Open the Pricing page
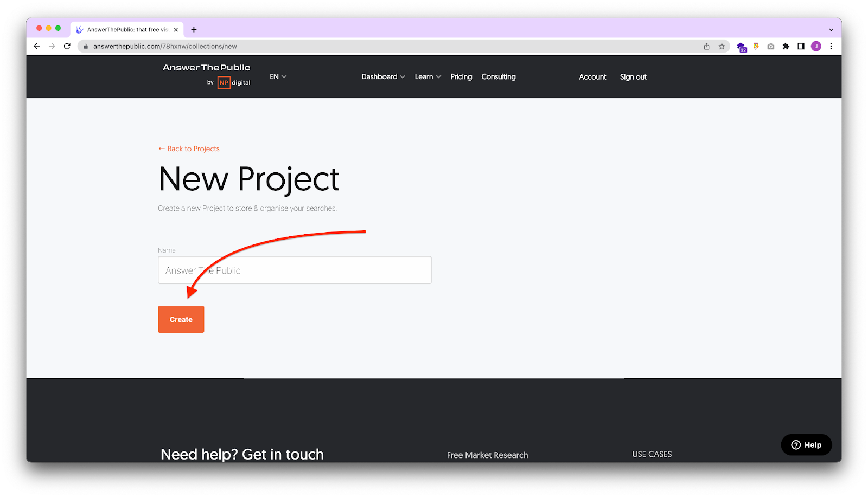The image size is (868, 497). click(x=461, y=77)
